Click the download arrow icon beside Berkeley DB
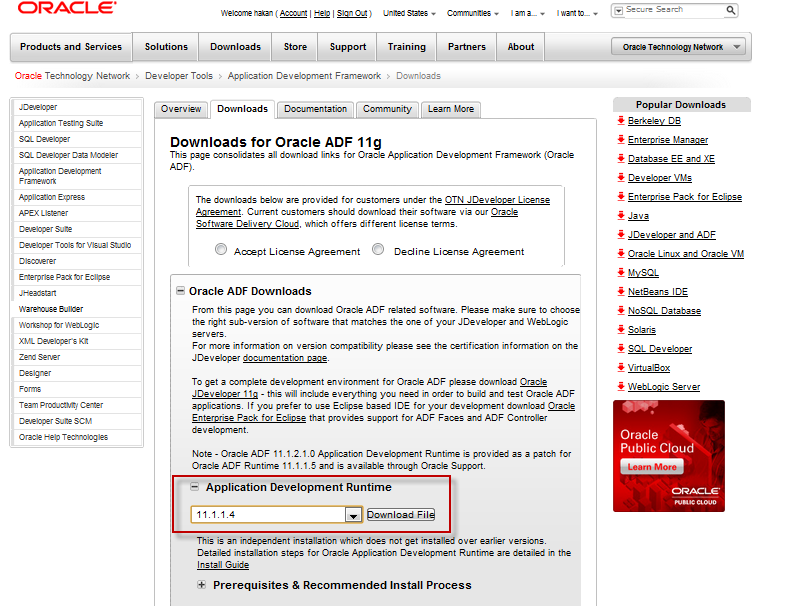The width and height of the screenshot is (786, 606). pos(621,120)
